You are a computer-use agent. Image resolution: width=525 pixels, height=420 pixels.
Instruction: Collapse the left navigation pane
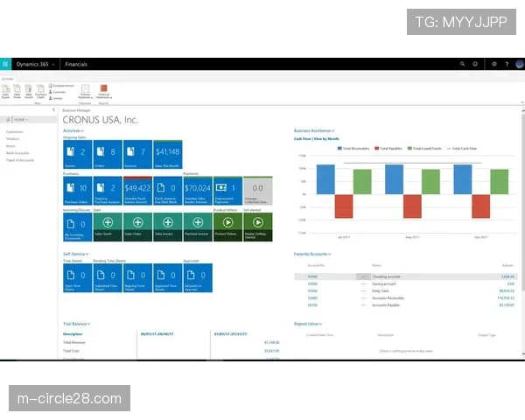click(x=53, y=110)
